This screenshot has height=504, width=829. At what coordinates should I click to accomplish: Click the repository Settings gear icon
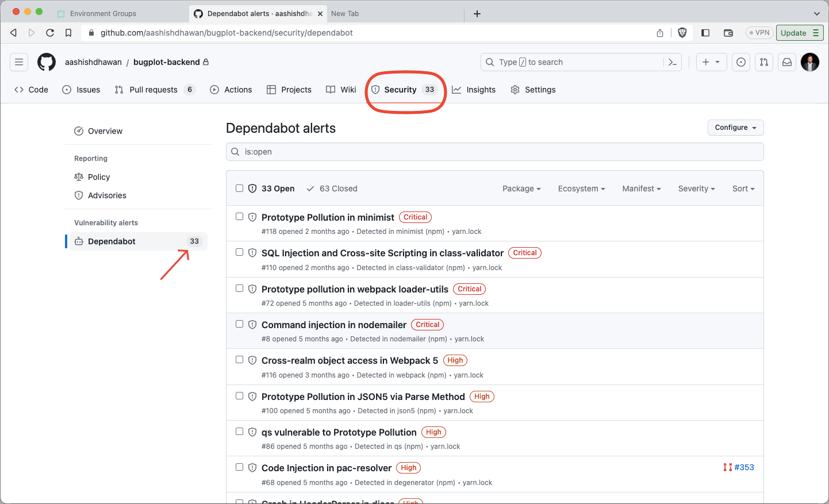tap(515, 90)
